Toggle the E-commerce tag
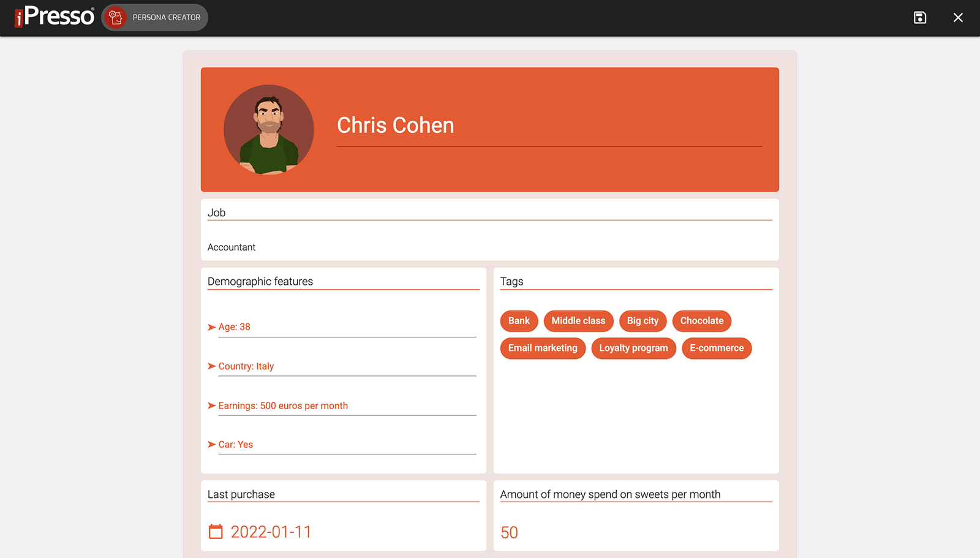The width and height of the screenshot is (980, 558). coord(716,348)
